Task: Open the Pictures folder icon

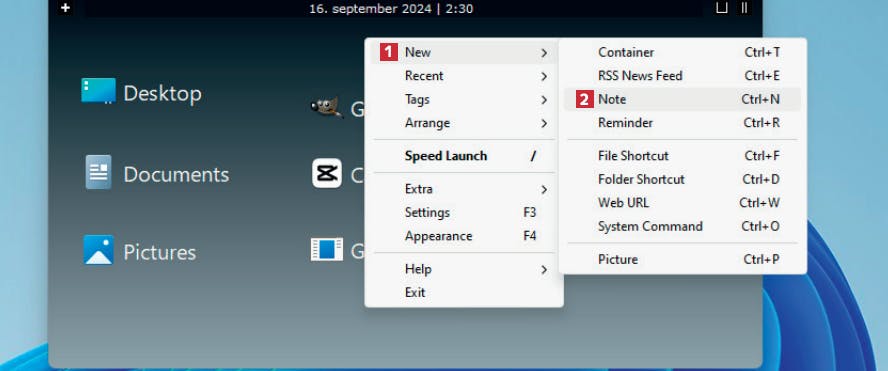Action: point(99,250)
